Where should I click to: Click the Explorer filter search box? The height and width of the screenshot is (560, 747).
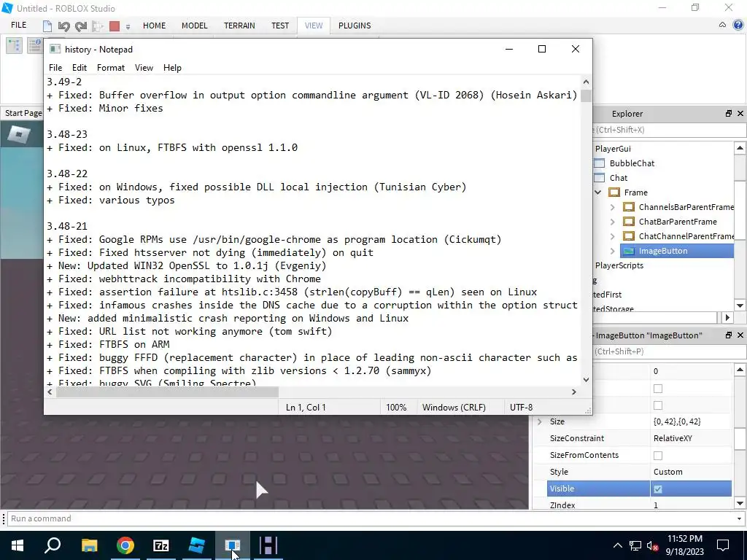670,130
